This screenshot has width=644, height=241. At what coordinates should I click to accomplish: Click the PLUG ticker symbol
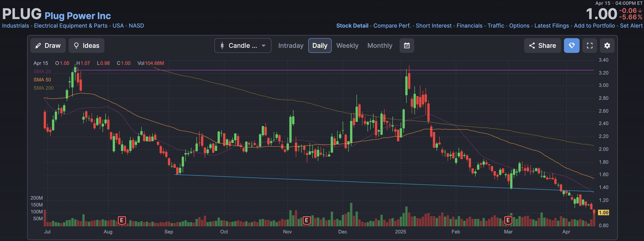[22, 14]
